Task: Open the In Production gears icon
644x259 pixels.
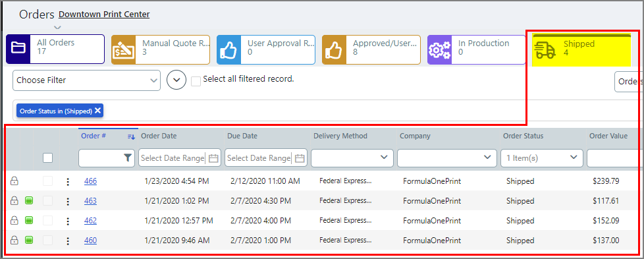Action: pos(439,49)
